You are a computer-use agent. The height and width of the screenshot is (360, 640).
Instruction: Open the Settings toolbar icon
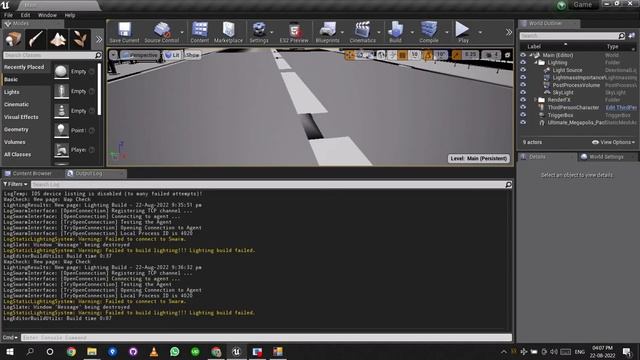click(259, 32)
